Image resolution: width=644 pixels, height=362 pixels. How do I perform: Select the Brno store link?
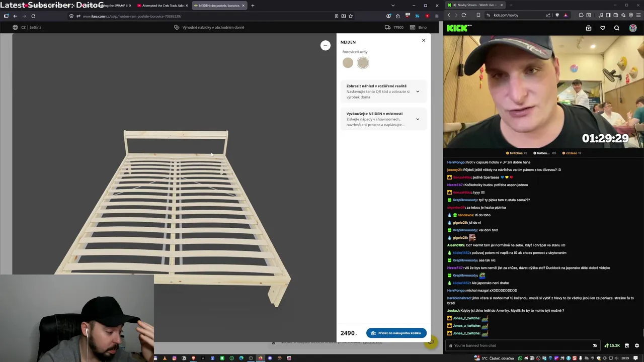point(419,27)
